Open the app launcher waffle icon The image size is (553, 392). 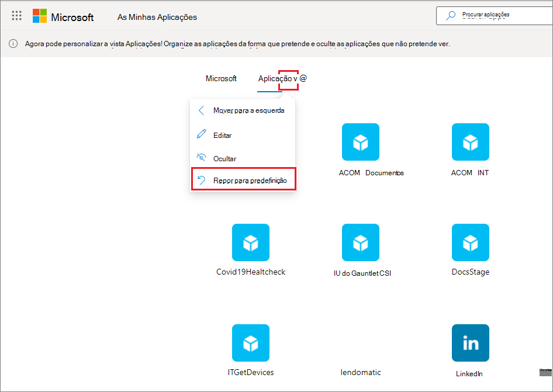pyautogui.click(x=16, y=16)
